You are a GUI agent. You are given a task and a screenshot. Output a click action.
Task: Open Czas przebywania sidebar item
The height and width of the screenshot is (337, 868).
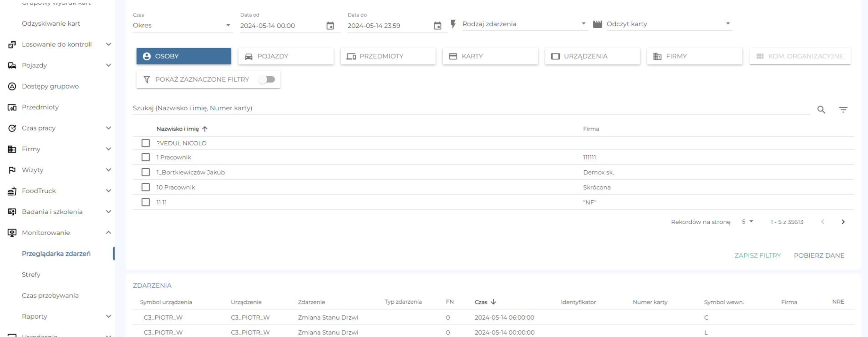(50, 295)
